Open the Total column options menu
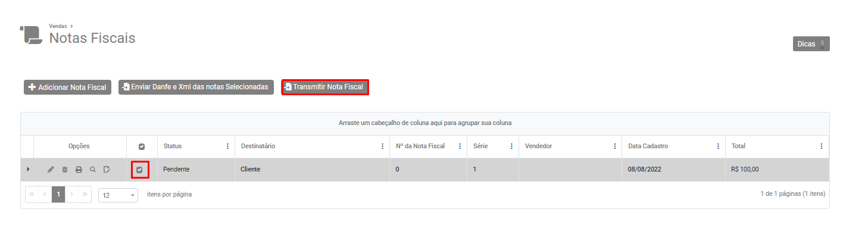This screenshot has width=868, height=234. (822, 146)
